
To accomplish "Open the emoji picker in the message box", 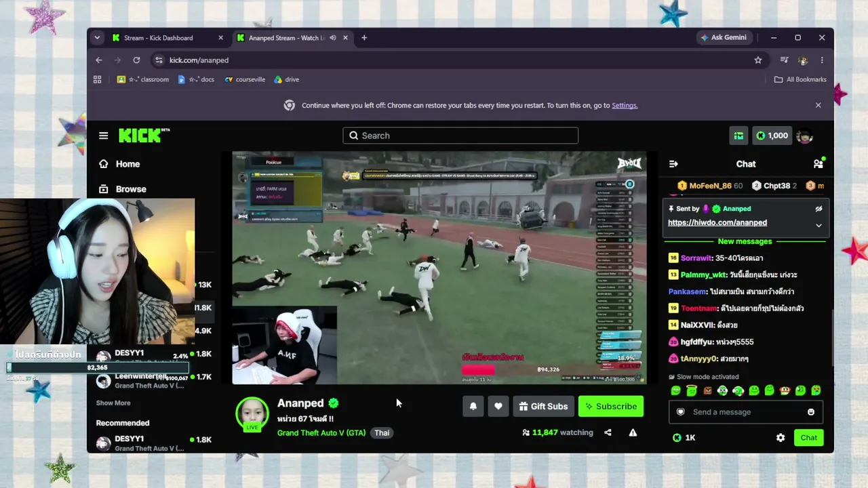I will (x=811, y=412).
